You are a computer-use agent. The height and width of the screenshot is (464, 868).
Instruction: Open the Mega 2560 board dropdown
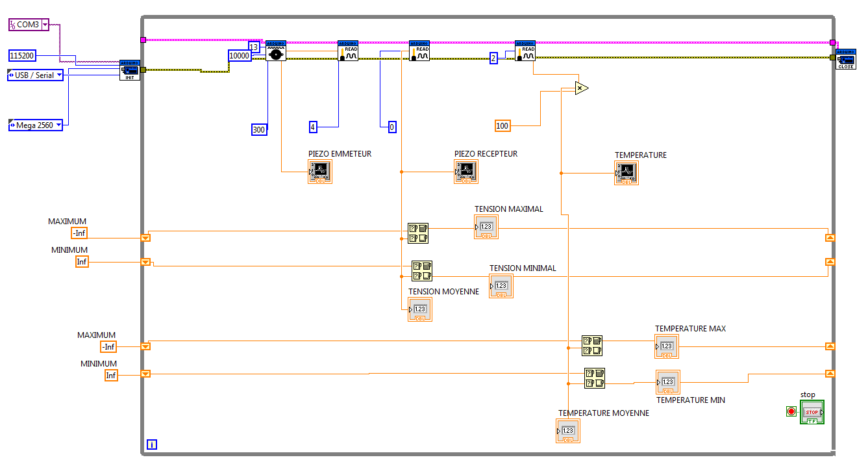(36, 125)
